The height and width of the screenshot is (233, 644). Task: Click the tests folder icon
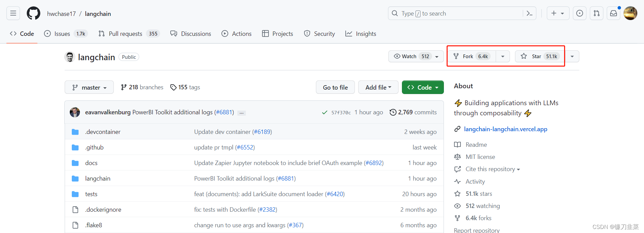pyautogui.click(x=75, y=194)
